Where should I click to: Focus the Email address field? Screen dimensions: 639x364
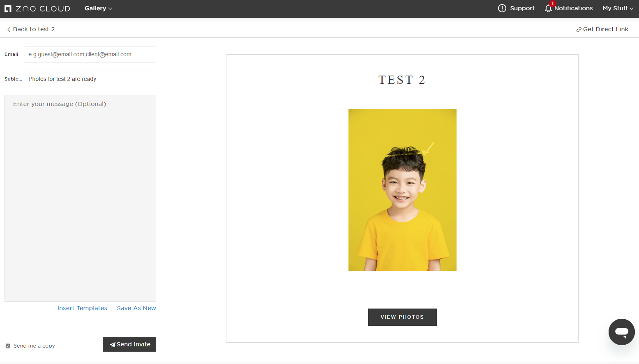(x=90, y=54)
